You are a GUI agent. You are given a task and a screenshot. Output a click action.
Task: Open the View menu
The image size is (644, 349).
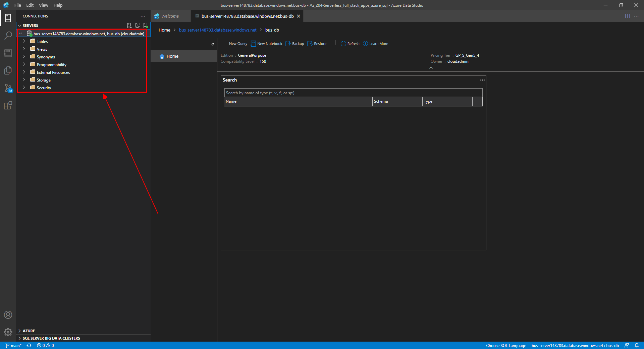tap(43, 5)
